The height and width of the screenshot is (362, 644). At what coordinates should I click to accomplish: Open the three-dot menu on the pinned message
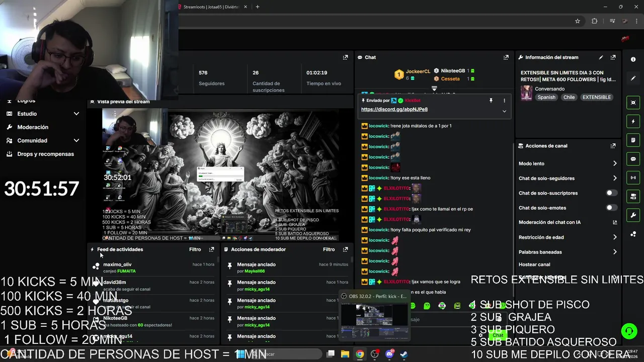coord(504,101)
